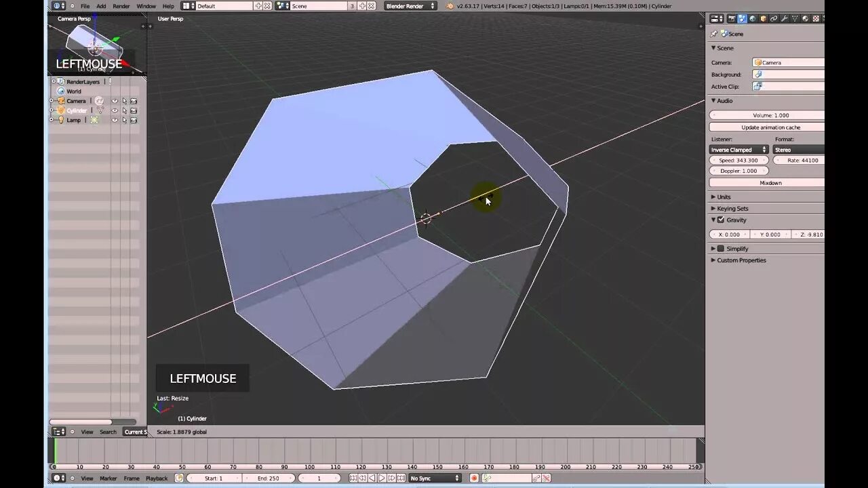Open the timeline Marker menu
The image size is (868, 488).
pos(108,479)
